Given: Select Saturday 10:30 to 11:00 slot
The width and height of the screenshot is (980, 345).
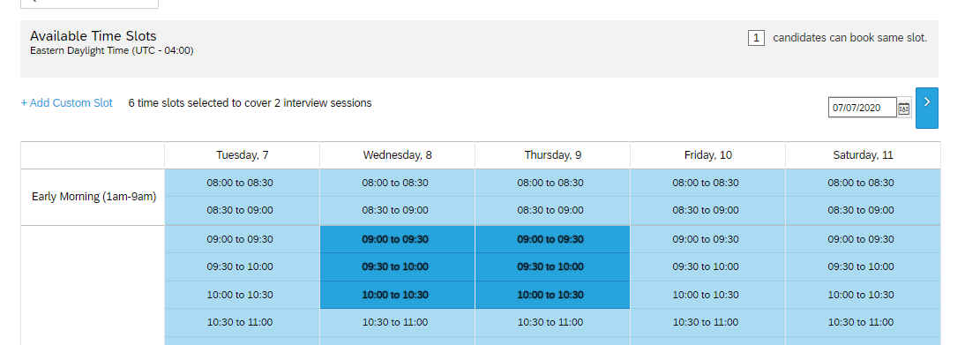Looking at the screenshot, I should coord(863,323).
